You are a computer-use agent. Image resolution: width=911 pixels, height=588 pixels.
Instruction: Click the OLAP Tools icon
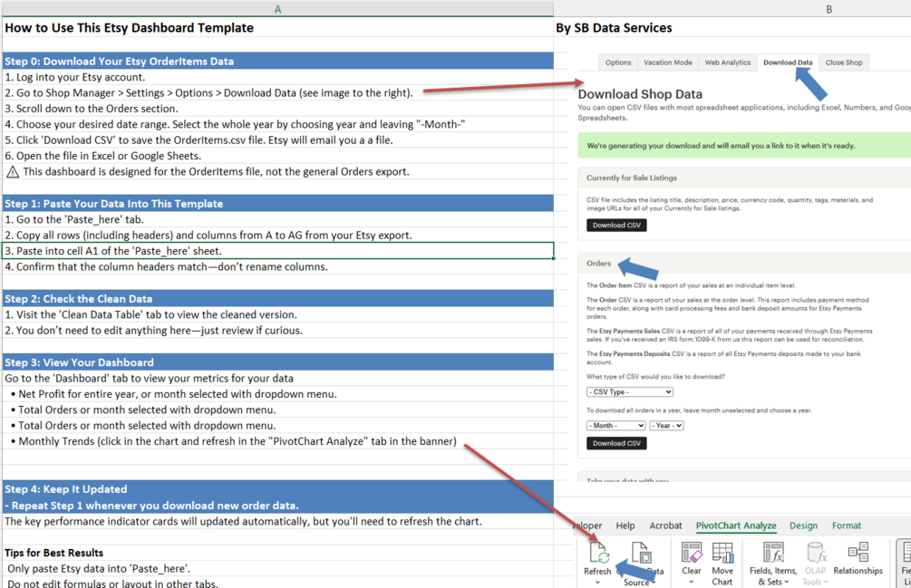pyautogui.click(x=815, y=553)
